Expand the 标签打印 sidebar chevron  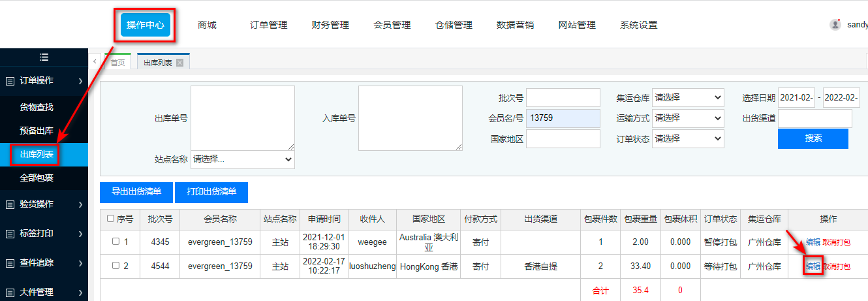(x=80, y=234)
